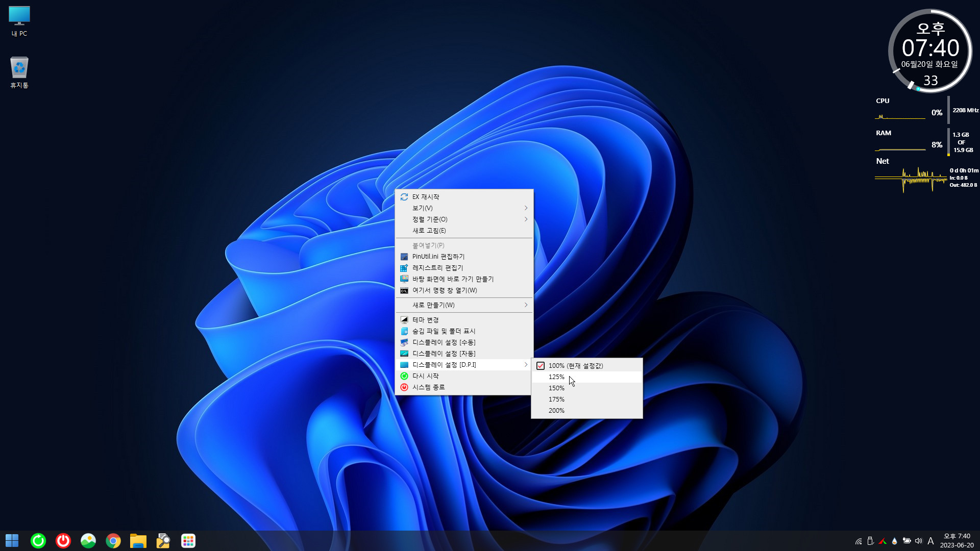Click the Wi-Fi network tray icon
The image size is (980, 551).
point(859,541)
